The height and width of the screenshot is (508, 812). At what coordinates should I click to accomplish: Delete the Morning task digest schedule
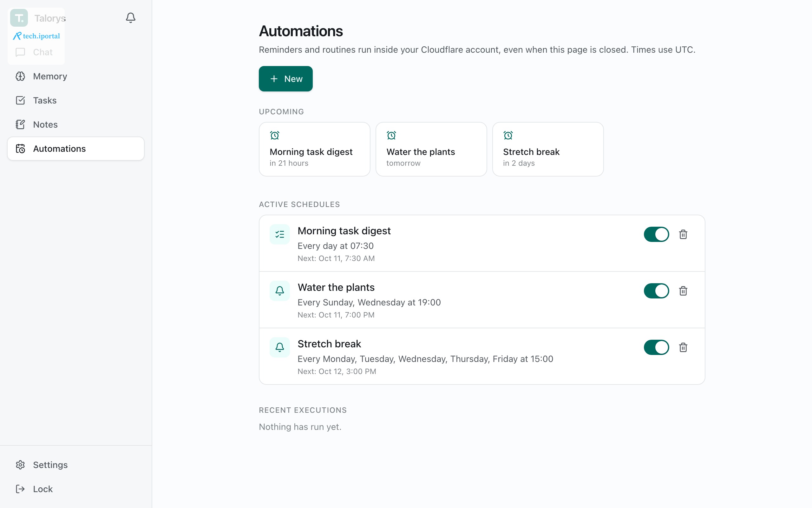(x=683, y=234)
